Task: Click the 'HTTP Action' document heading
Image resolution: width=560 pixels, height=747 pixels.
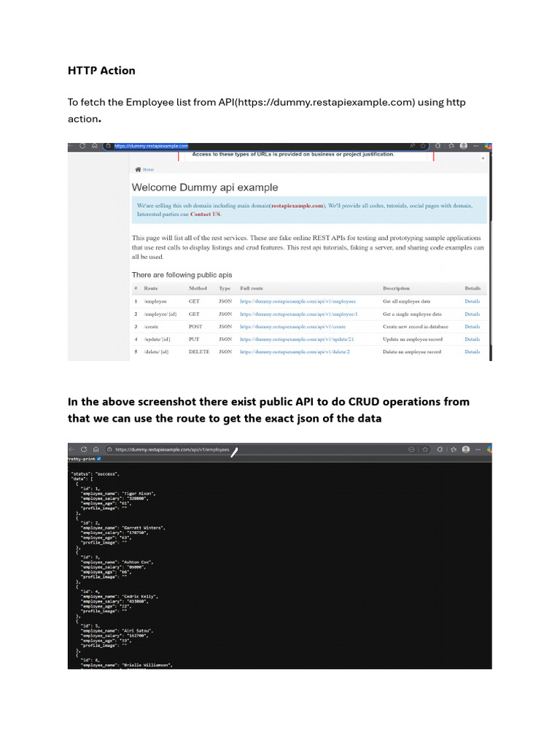Action: (x=101, y=71)
